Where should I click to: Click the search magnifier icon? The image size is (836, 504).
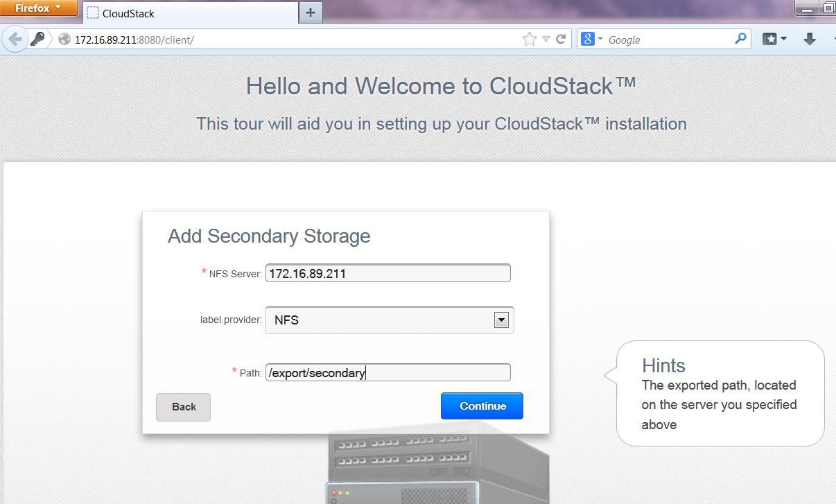click(x=740, y=39)
